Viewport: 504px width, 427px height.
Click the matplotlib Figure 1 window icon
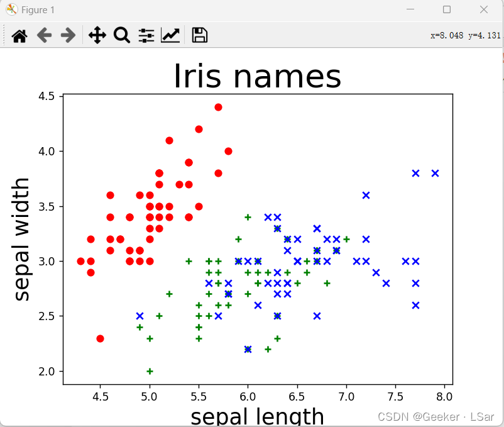[x=11, y=9]
